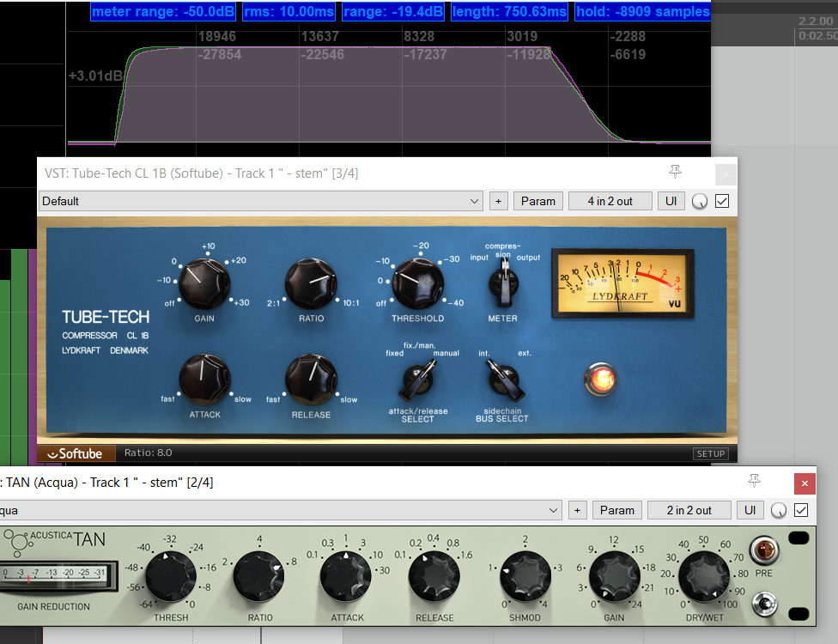Adjust the Tube-Tech RATIO knob

311,283
